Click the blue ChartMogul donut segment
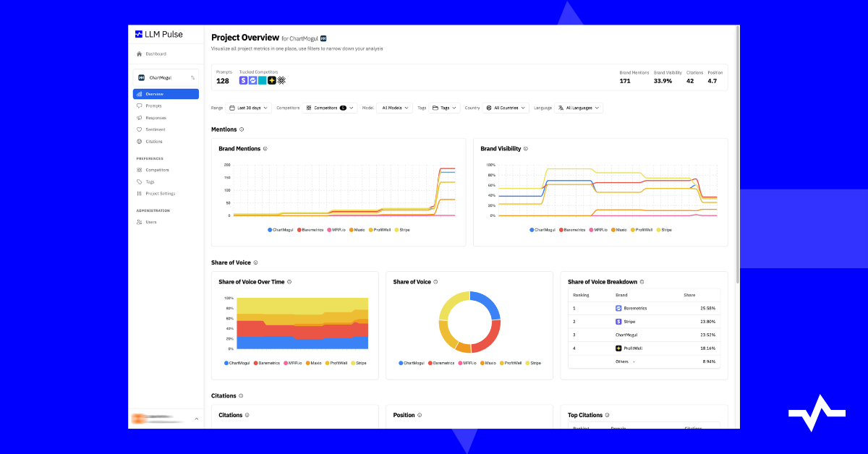Viewport: 868px width, 454px height. point(488,304)
